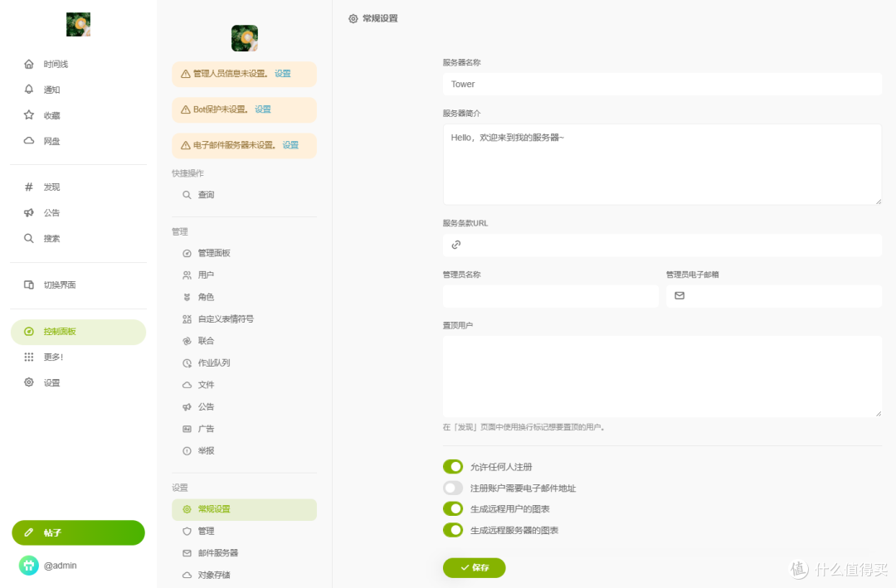The height and width of the screenshot is (588, 896).
Task: Open 控制面板 control panel
Action: 78,332
